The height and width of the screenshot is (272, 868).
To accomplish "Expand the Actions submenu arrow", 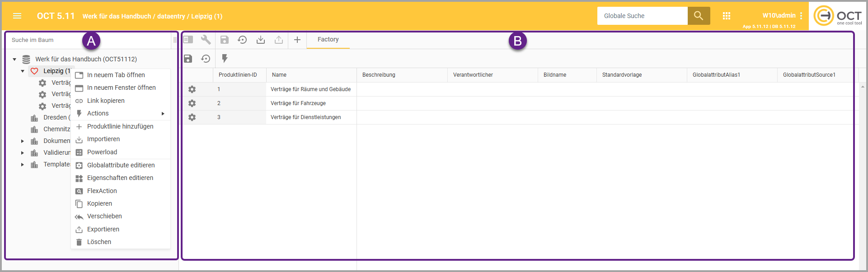I will coord(163,114).
